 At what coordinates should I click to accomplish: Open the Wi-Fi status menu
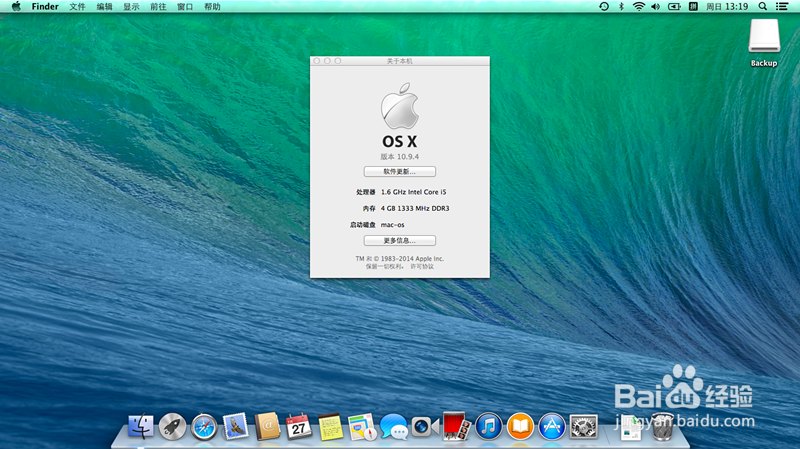[x=639, y=7]
